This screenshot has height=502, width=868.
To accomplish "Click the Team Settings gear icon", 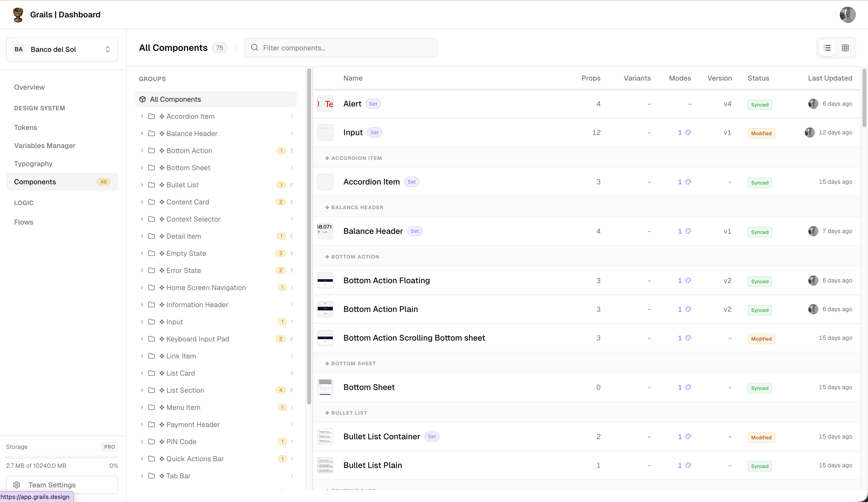I will pyautogui.click(x=17, y=485).
